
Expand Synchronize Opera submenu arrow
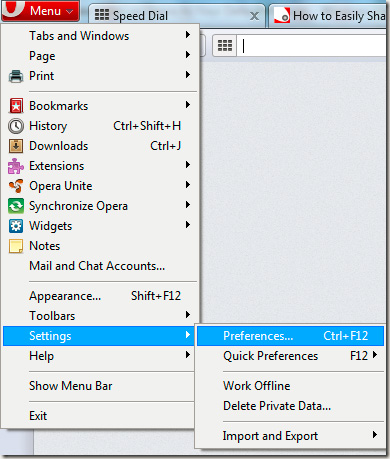[188, 205]
